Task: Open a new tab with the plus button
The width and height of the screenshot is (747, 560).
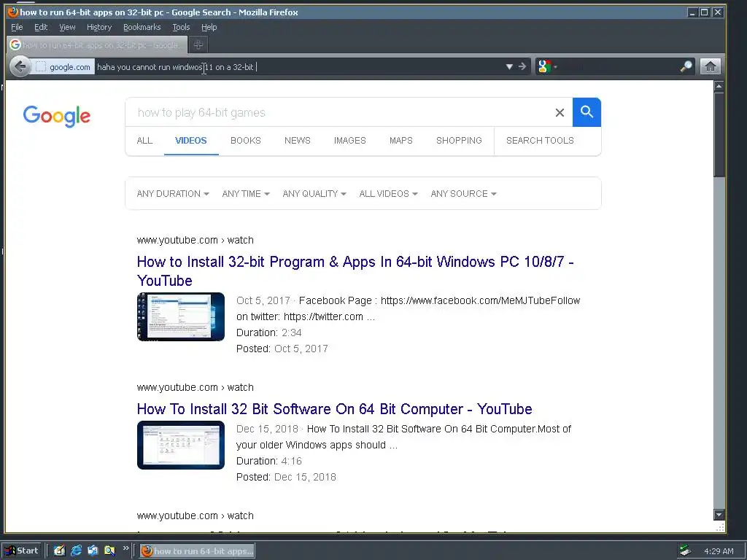Action: click(x=198, y=44)
